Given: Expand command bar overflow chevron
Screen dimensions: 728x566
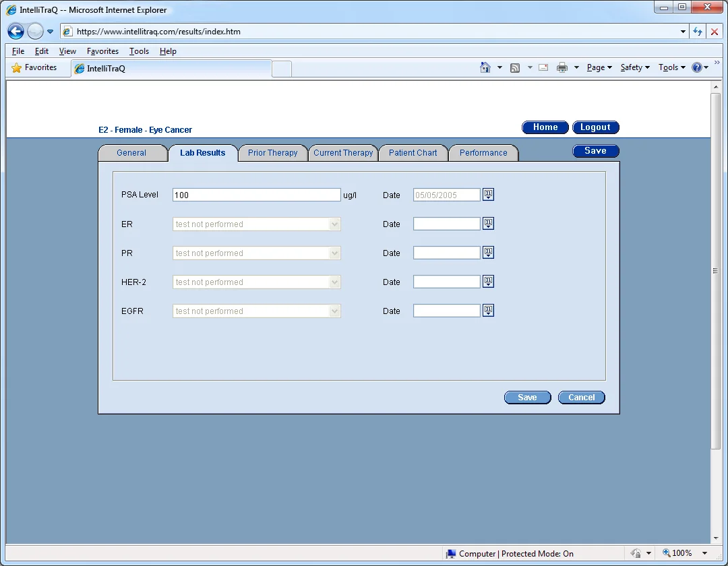Looking at the screenshot, I should [x=717, y=62].
